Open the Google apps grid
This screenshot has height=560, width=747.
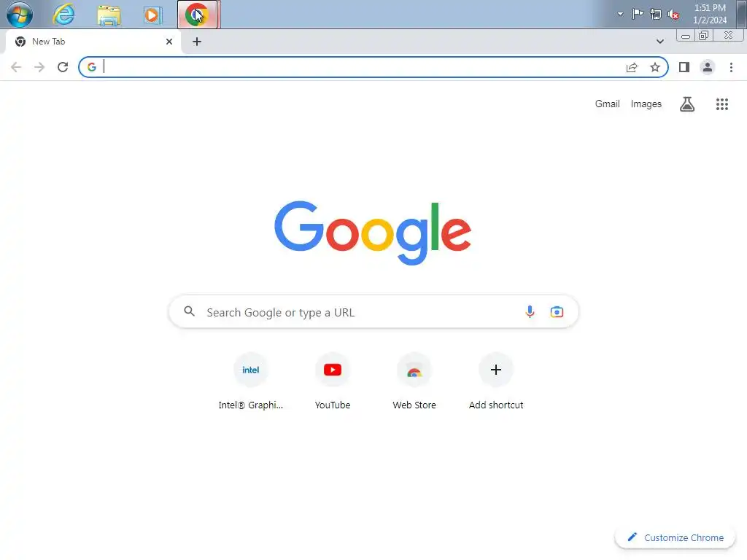click(x=721, y=104)
